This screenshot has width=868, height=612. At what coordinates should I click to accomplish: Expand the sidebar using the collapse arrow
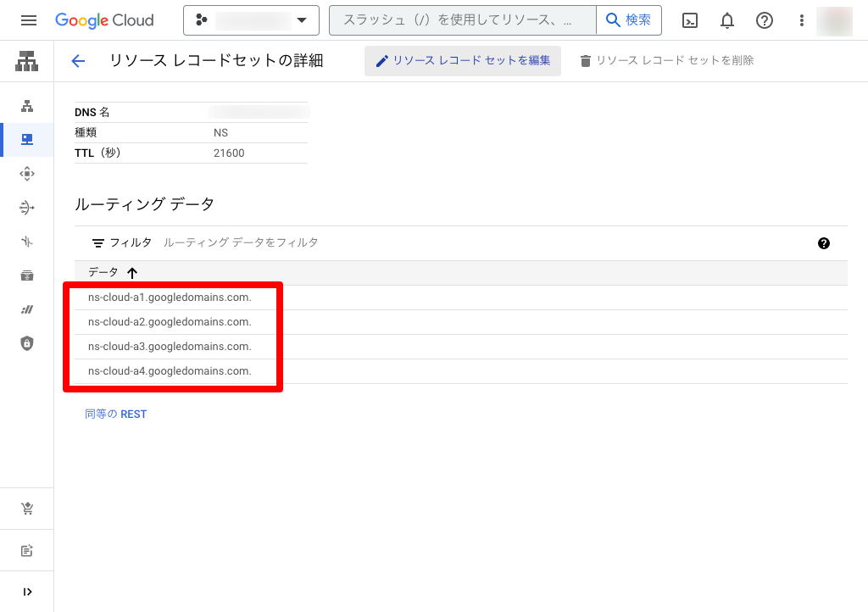[26, 591]
